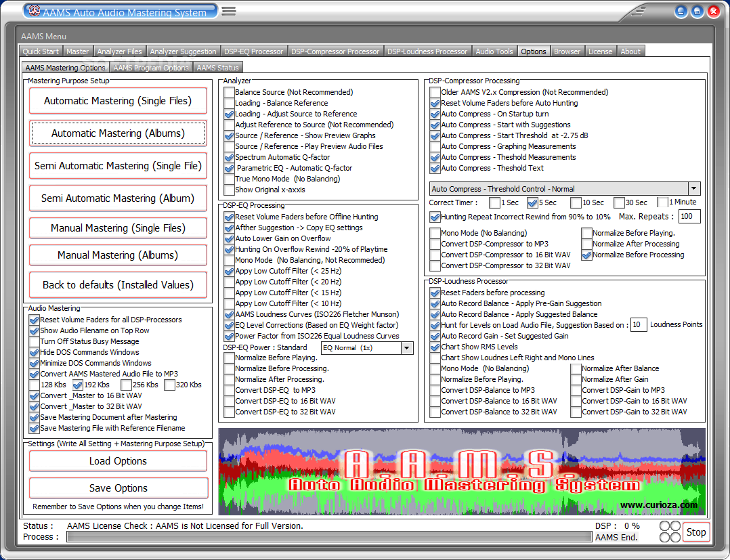This screenshot has height=560, width=730.
Task: Toggle Convert _Master to 32 Bit WAV
Action: pyautogui.click(x=34, y=406)
